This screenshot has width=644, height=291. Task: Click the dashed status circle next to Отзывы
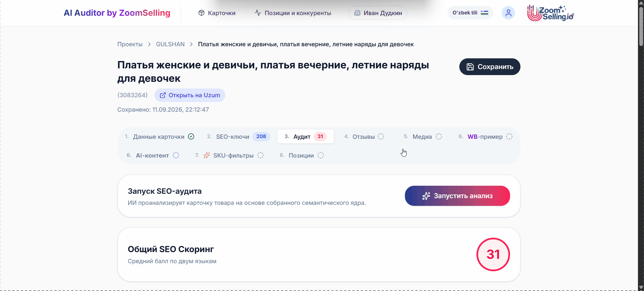click(x=381, y=136)
